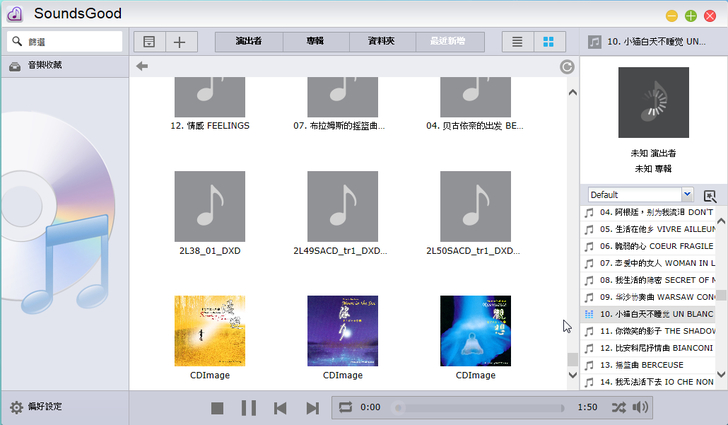
Task: Expand the Default playlist dropdown
Action: (687, 194)
